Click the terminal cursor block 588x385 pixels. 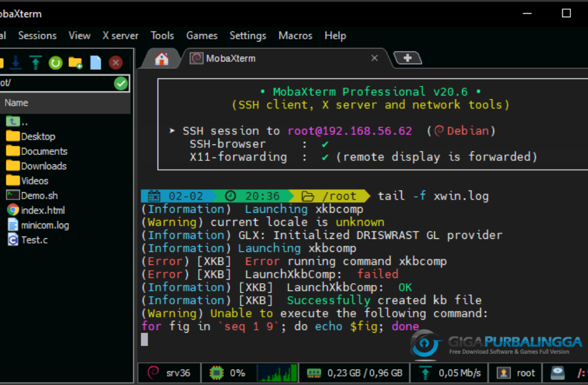145,340
